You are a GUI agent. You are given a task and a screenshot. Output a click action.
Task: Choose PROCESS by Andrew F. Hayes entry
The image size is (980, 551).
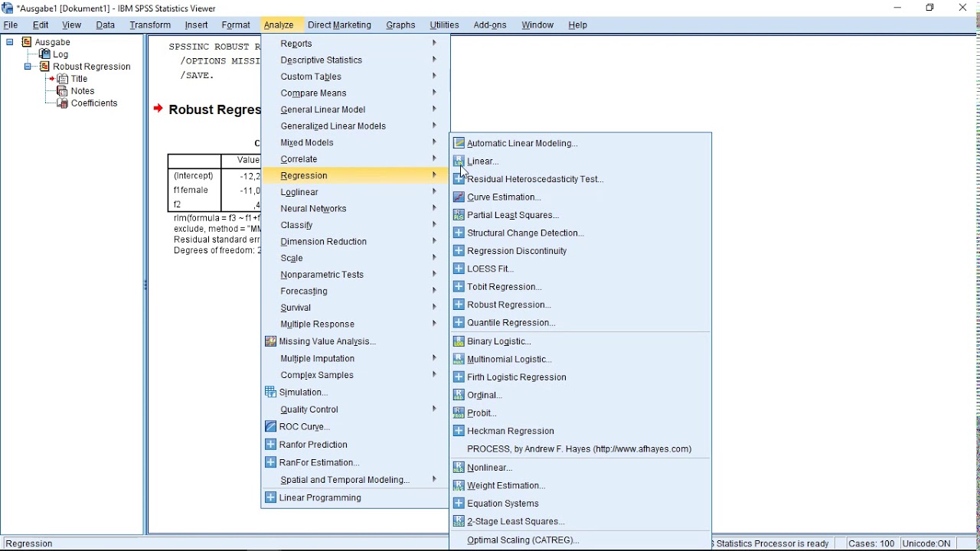580,450
